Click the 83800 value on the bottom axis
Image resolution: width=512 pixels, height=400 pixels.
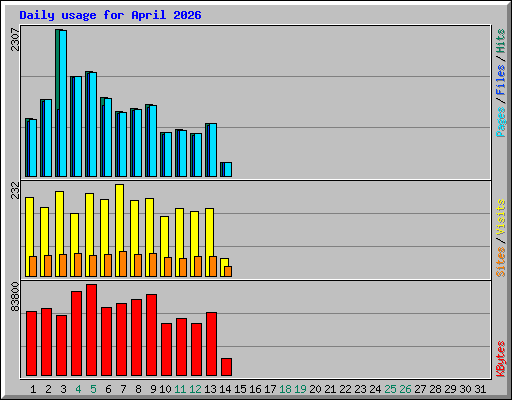point(15,297)
